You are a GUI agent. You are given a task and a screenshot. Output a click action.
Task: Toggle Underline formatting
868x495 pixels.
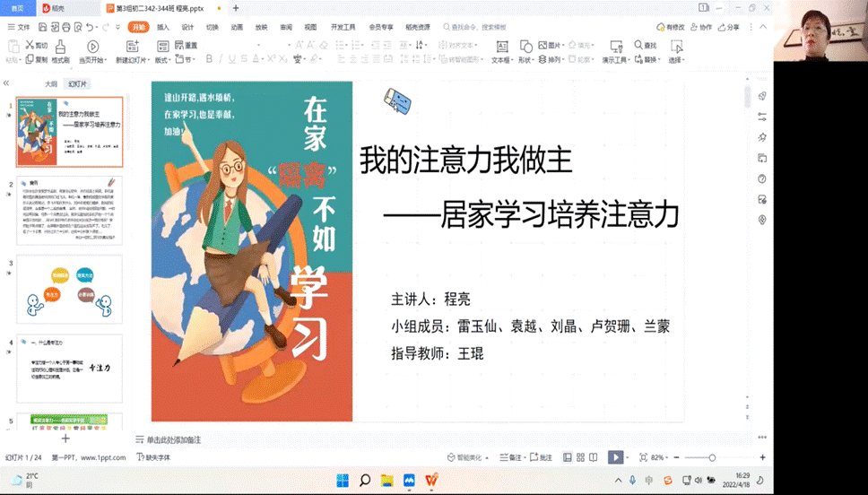coord(232,58)
